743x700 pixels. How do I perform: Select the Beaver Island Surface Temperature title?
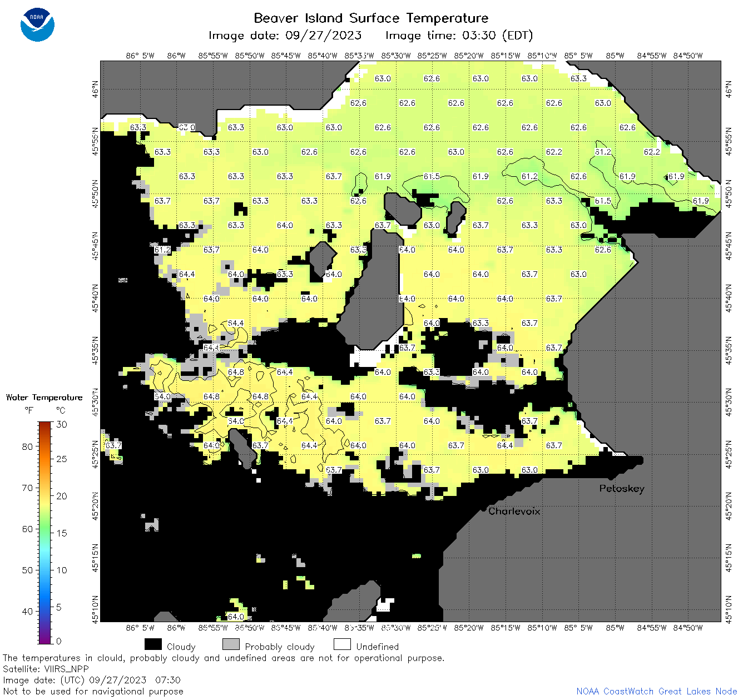click(x=371, y=18)
